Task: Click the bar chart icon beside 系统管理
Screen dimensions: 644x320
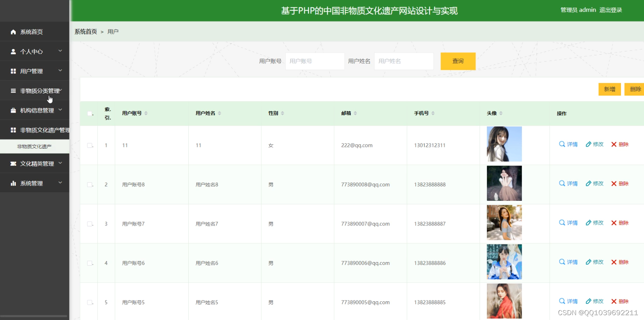Action: [x=13, y=183]
